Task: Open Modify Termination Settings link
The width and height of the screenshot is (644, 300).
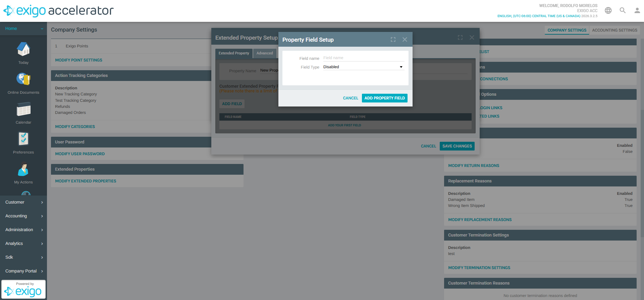Action: coord(479,268)
